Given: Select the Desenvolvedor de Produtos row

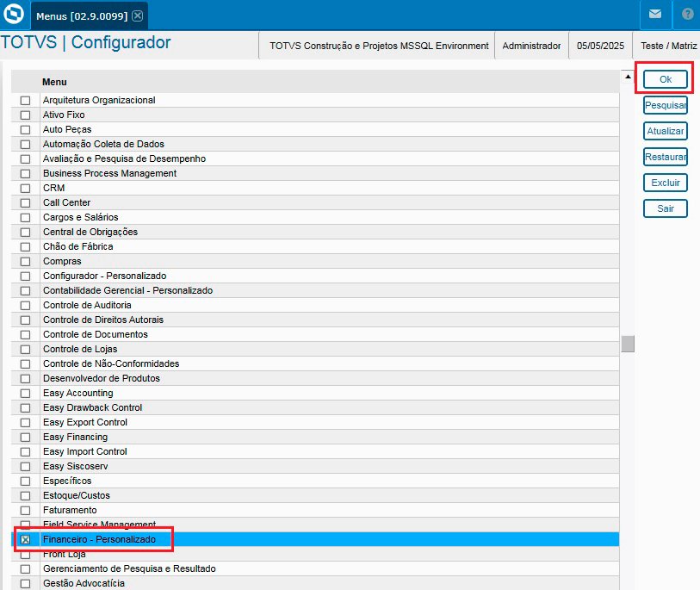Looking at the screenshot, I should pyautogui.click(x=315, y=379).
